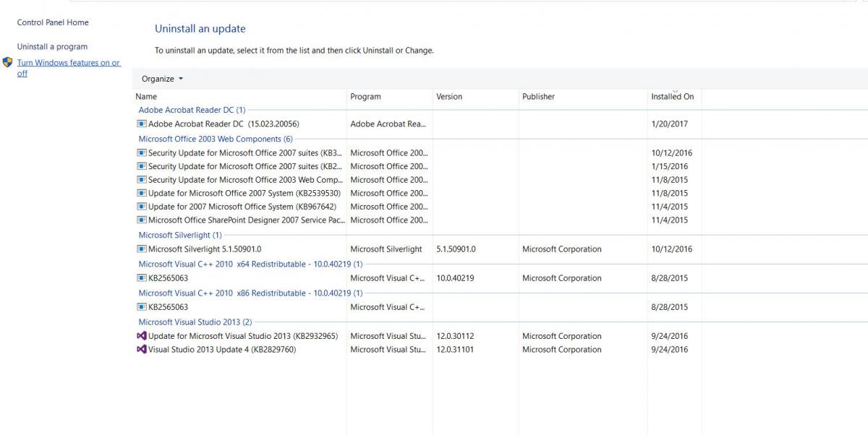Click icon of Security Update for Office 2003 Web Components
This screenshot has width=868, height=435.
pyautogui.click(x=142, y=180)
